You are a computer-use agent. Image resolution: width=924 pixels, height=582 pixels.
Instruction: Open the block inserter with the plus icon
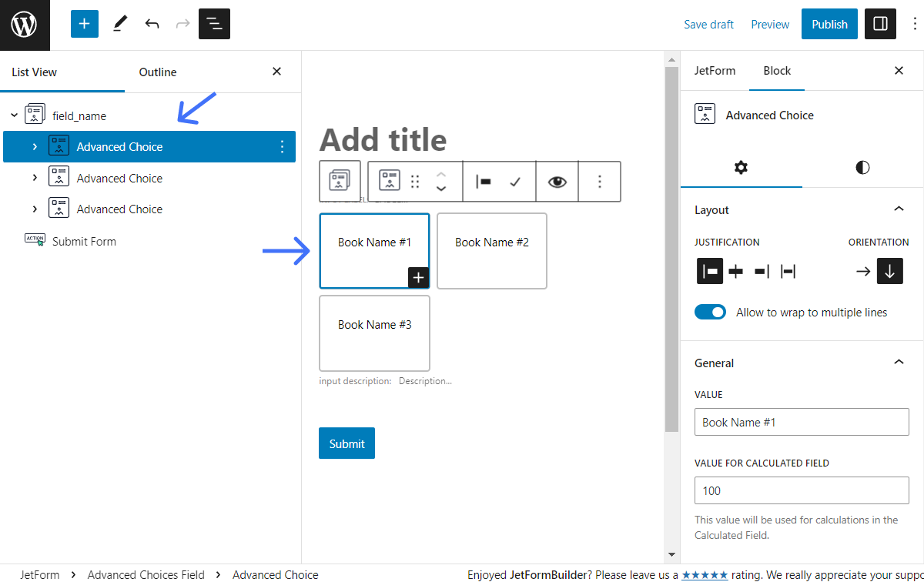(x=84, y=24)
